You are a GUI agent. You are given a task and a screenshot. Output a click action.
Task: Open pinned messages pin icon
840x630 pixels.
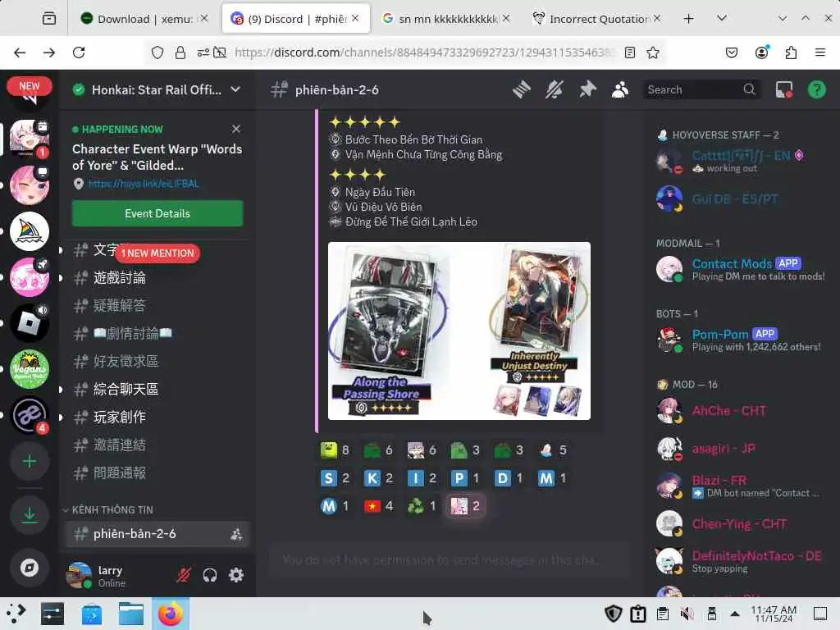(x=587, y=89)
